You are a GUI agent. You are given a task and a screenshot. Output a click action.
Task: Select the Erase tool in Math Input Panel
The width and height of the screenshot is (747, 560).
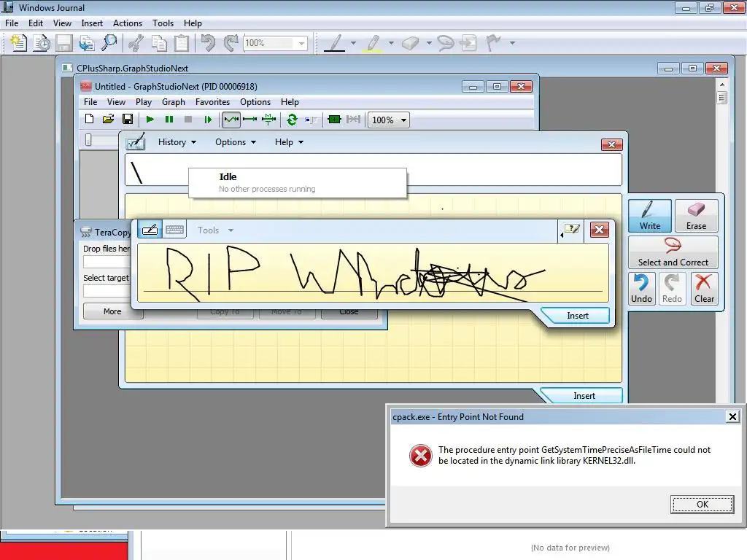(696, 216)
